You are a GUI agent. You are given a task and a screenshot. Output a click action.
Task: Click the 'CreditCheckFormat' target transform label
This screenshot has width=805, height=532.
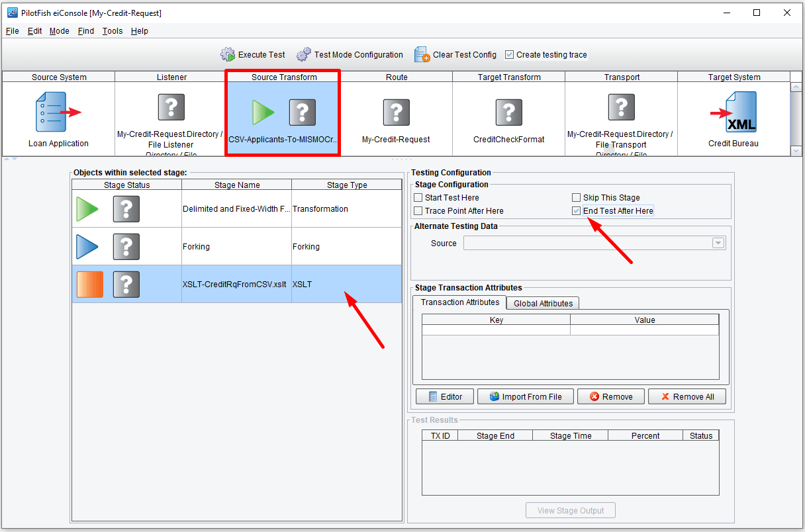(509, 140)
